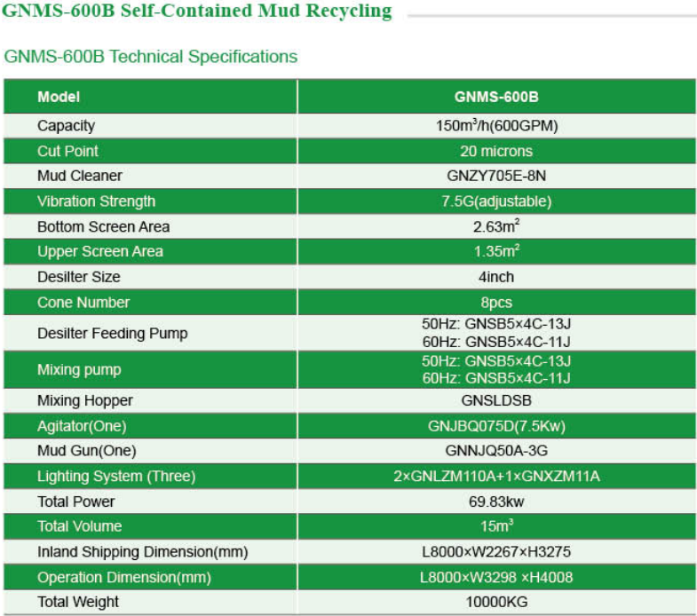Select the '4inch' value
The width and height of the screenshot is (697, 616).
tap(496, 277)
